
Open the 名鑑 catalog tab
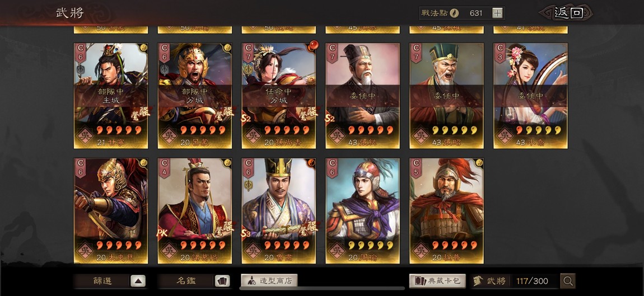pos(186,281)
